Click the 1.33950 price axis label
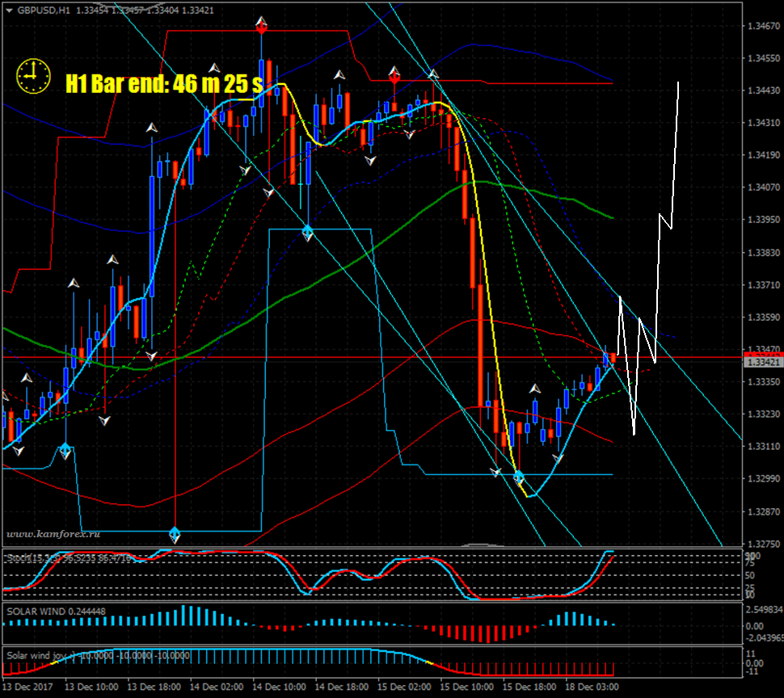This screenshot has width=784, height=698. pos(764,220)
